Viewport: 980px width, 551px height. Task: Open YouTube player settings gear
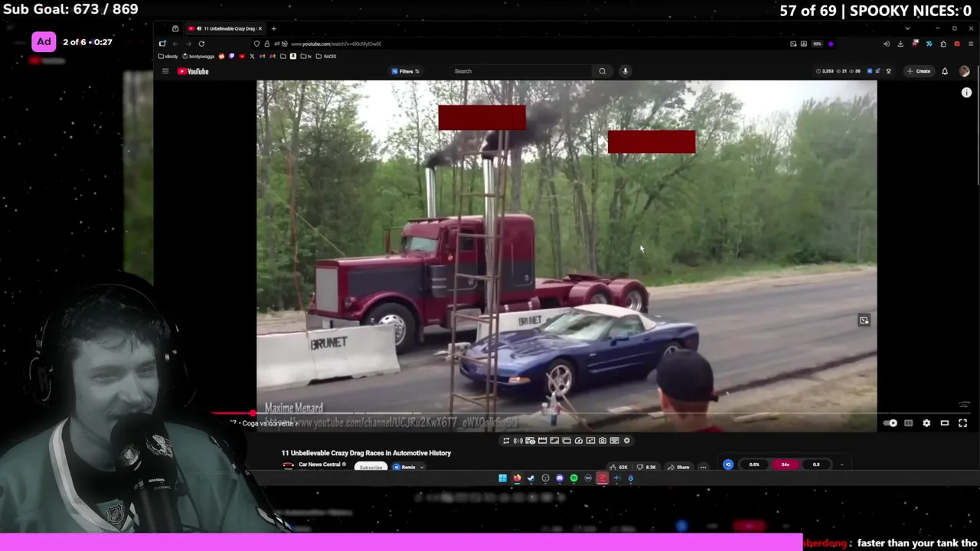926,423
